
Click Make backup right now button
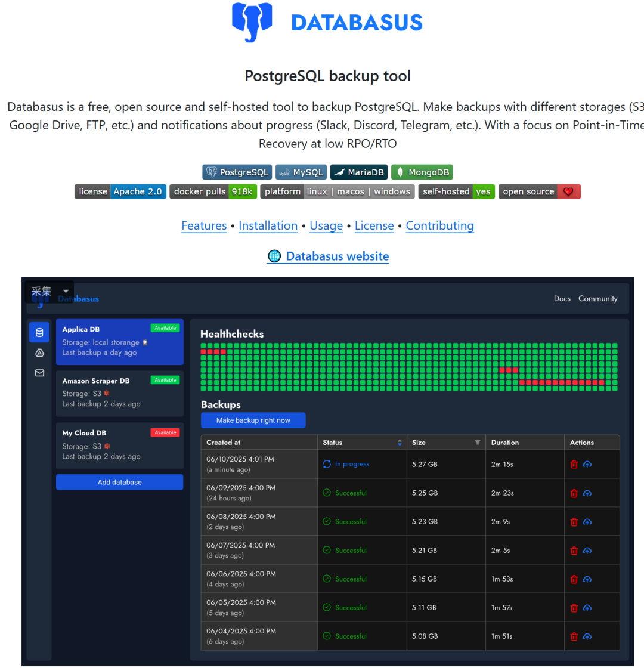tap(253, 420)
